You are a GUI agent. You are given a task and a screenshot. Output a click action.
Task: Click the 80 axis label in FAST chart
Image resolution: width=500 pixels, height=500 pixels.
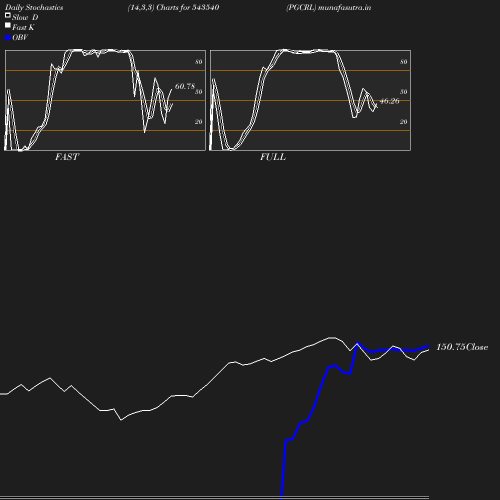(x=199, y=62)
